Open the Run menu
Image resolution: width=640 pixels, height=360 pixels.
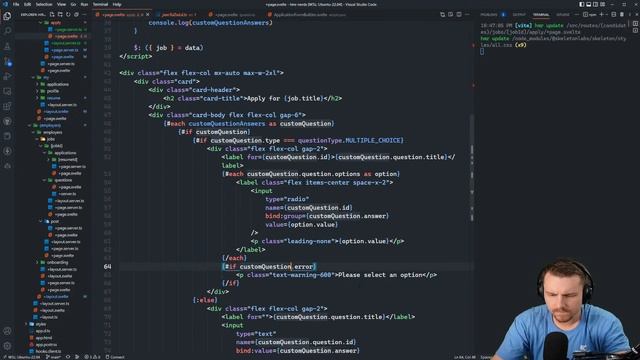coord(84,4)
